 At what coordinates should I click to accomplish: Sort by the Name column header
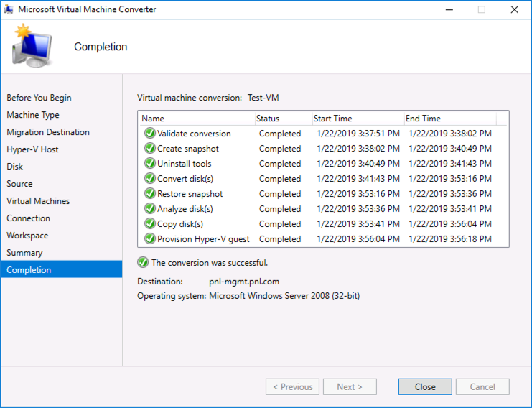(197, 119)
